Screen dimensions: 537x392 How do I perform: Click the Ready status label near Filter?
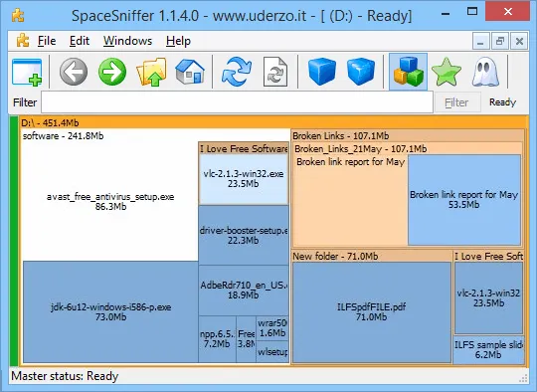click(502, 102)
